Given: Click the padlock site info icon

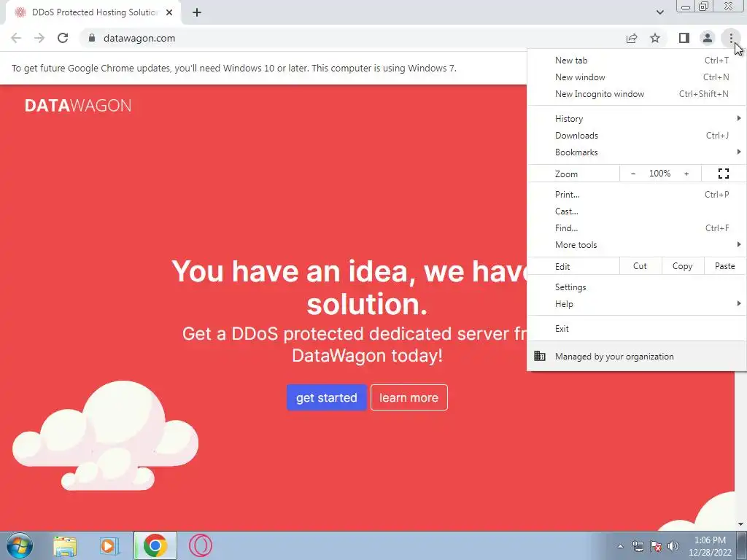Looking at the screenshot, I should 91,38.
